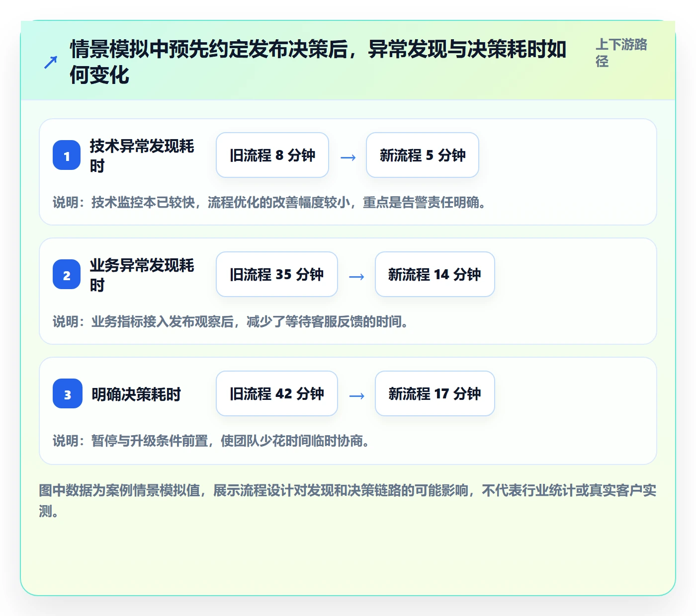Viewport: 696px width, 616px height.
Task: Select the number 1 step badge
Action: [x=67, y=156]
